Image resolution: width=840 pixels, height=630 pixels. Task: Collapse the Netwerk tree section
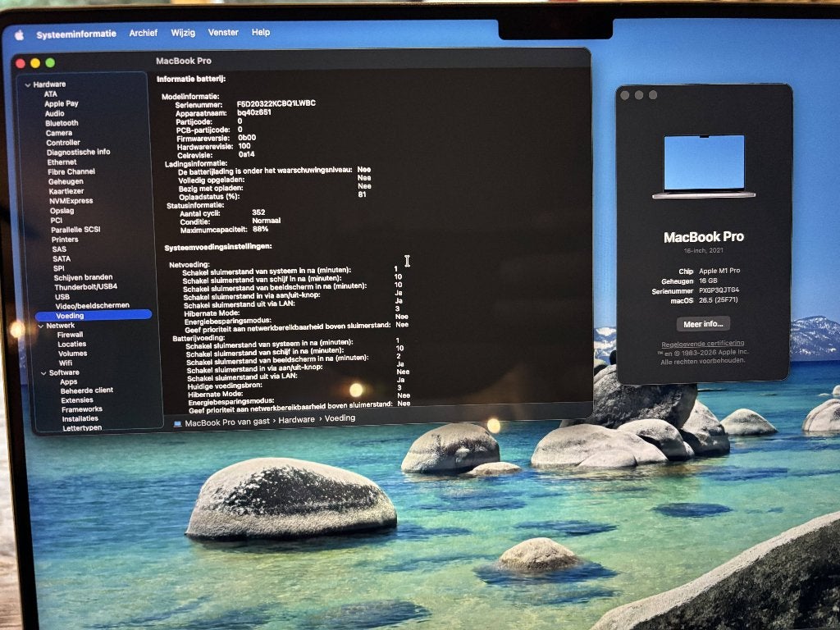pyautogui.click(x=41, y=326)
